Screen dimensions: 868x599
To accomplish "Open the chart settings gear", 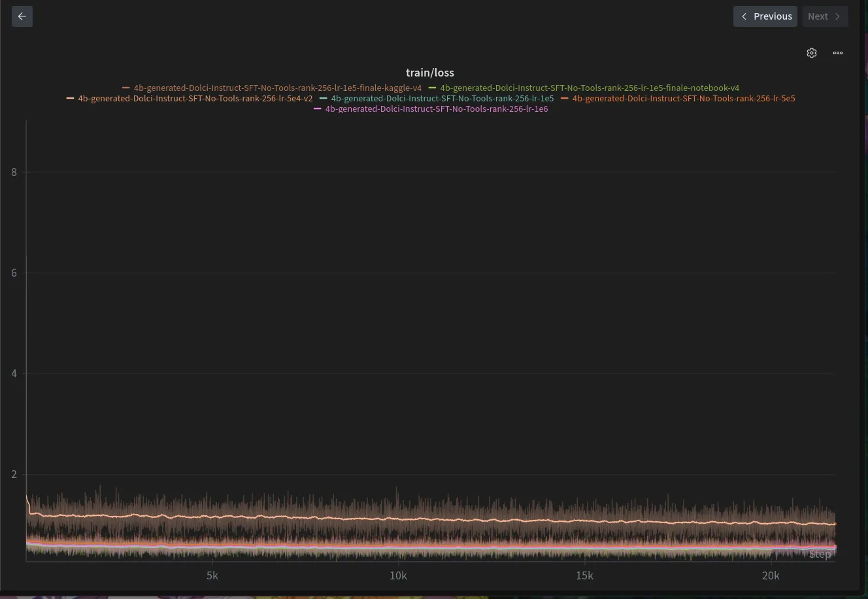I will click(812, 53).
